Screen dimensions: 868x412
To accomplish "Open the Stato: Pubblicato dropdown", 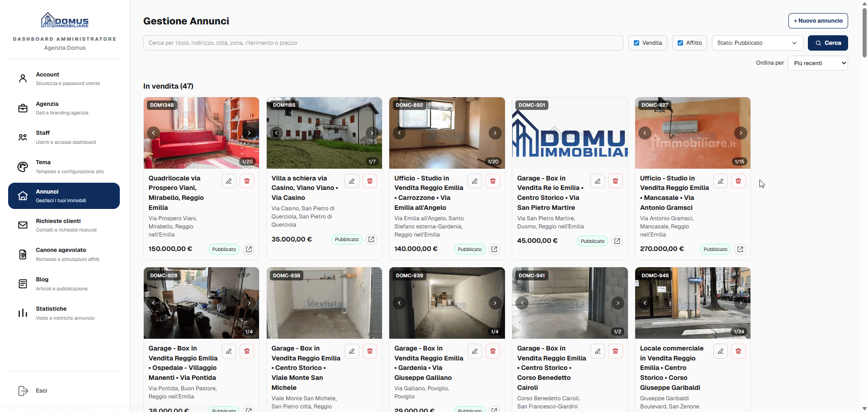I will point(757,43).
